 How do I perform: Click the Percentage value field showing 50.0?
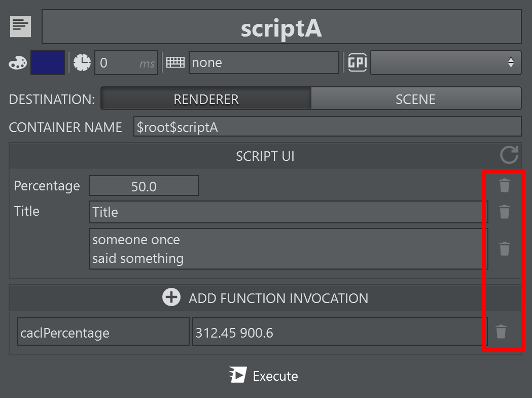coord(144,186)
